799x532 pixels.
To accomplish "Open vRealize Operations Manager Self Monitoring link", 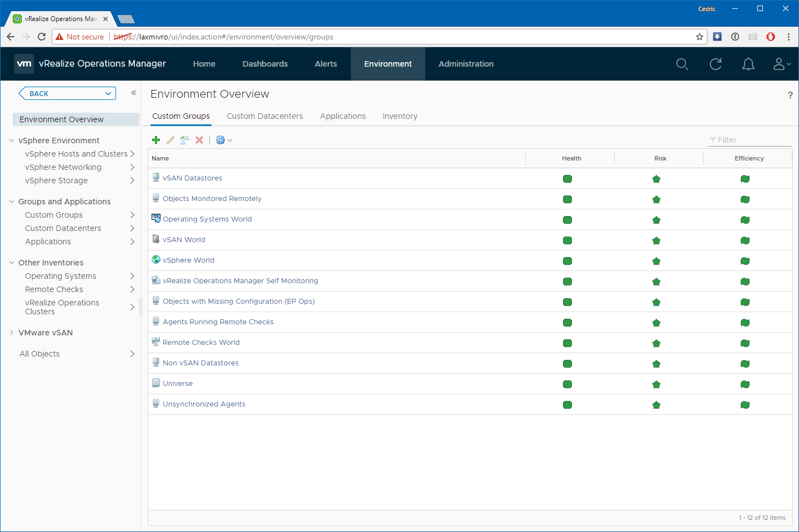I will tap(240, 281).
